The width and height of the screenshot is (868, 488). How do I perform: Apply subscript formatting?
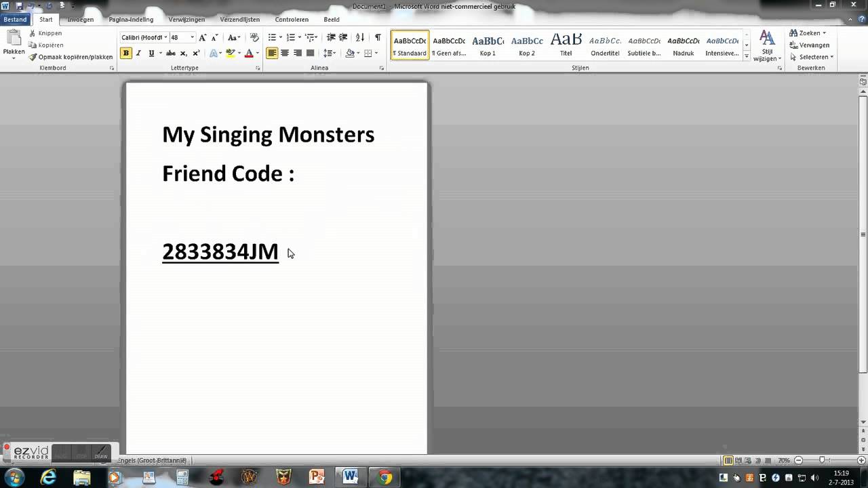point(183,54)
